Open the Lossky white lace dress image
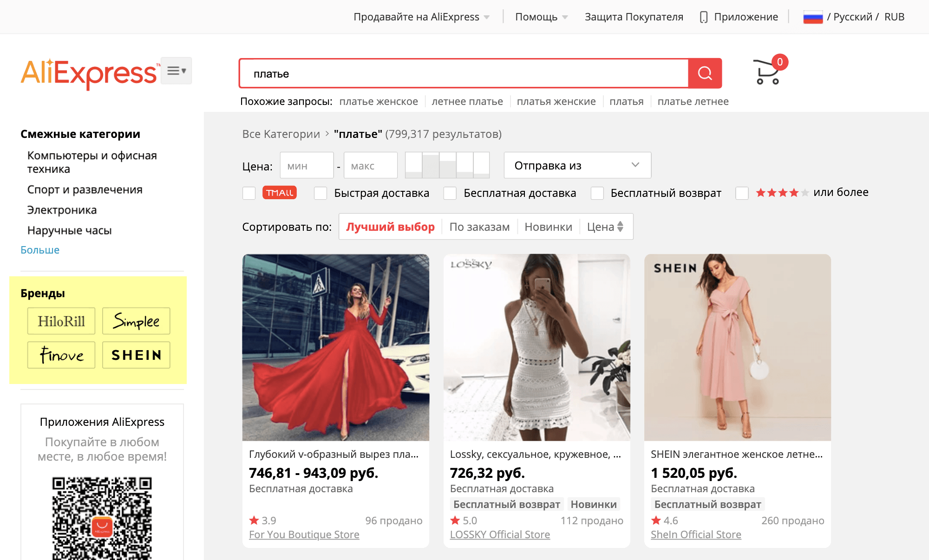Screen dimensions: 929x560 point(536,347)
